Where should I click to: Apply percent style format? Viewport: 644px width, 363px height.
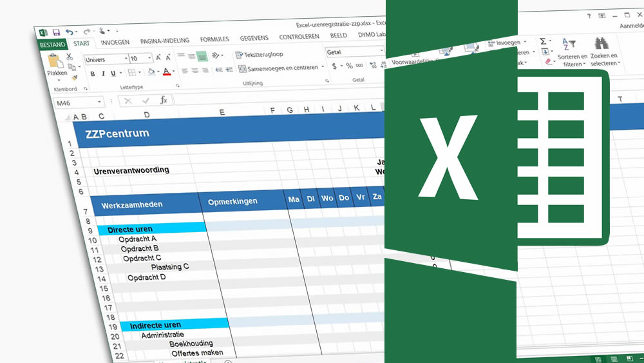pyautogui.click(x=350, y=65)
